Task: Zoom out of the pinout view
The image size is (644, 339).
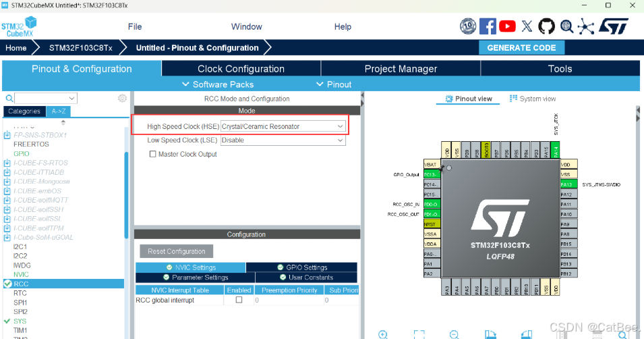Action: [x=454, y=334]
